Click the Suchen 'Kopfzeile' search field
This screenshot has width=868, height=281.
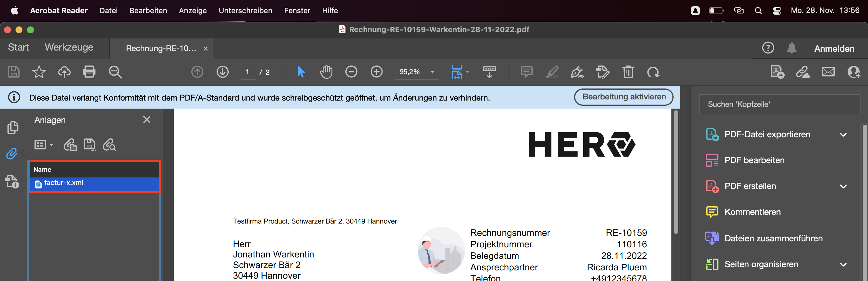coord(779,104)
